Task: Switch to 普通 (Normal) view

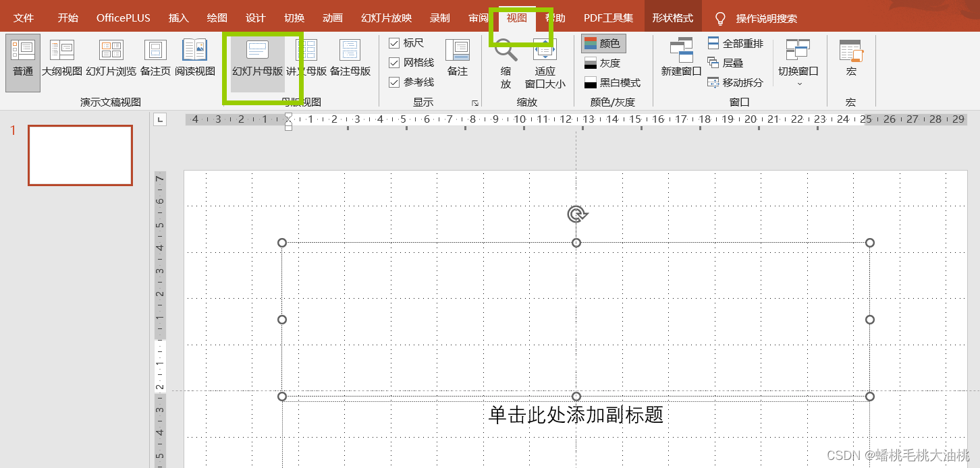Action: pos(22,59)
